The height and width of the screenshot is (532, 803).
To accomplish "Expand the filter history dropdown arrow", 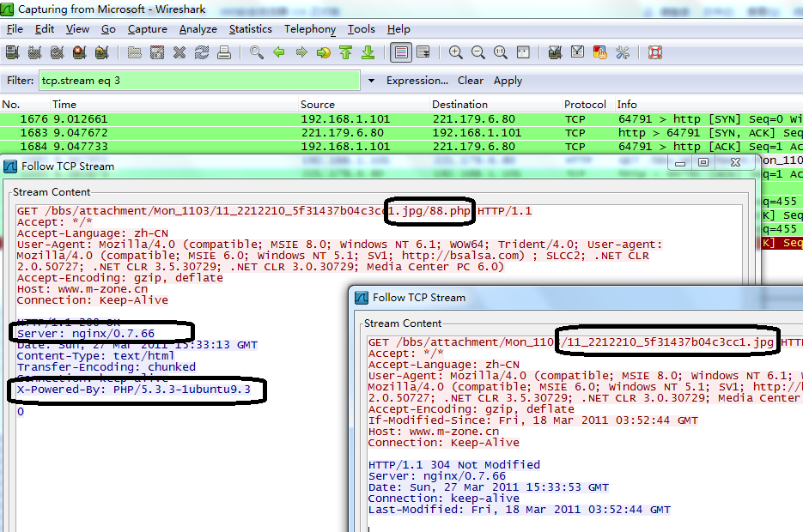I will click(x=371, y=81).
